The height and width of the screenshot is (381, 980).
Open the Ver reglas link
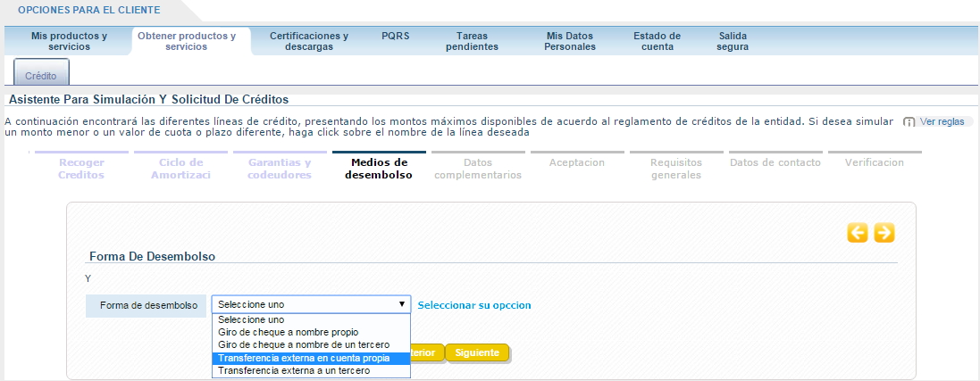pos(942,121)
